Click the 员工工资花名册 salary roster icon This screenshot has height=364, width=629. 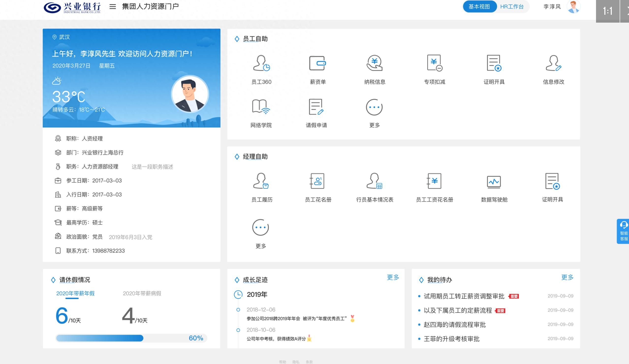point(434,181)
